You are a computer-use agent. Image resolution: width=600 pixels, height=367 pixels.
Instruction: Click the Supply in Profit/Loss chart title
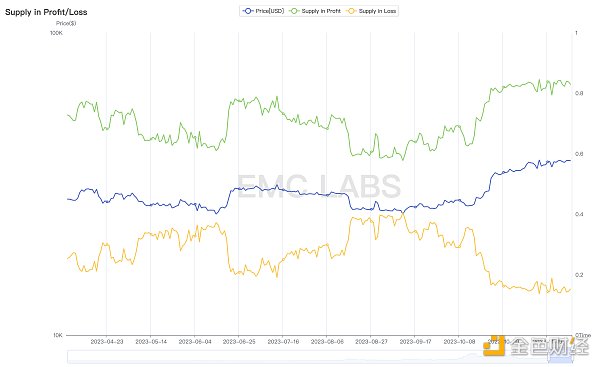click(46, 12)
